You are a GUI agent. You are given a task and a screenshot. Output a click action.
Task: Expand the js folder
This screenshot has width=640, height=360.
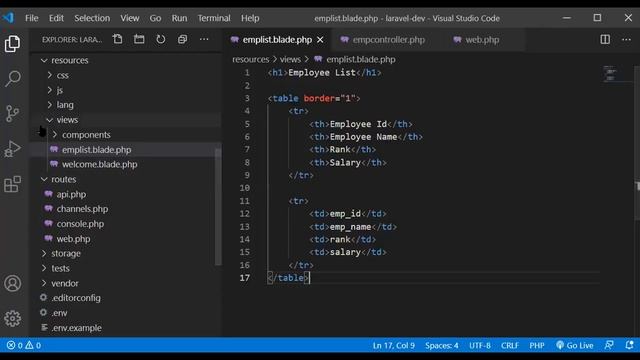[x=59, y=90]
